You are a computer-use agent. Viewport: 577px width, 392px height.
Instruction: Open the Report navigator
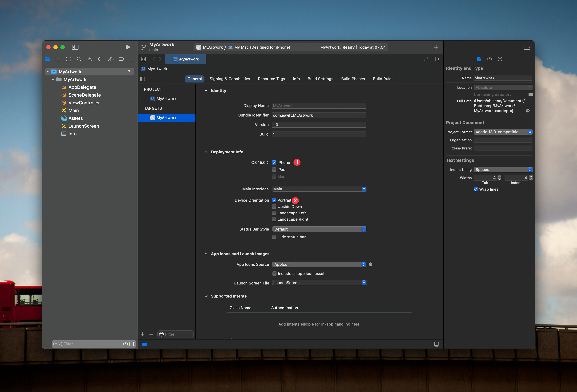132,59
